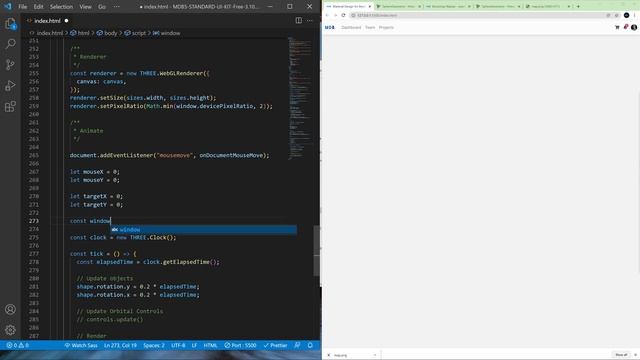Image resolution: width=640 pixels, height=360 pixels.
Task: Open the File menu
Action: pos(22,7)
